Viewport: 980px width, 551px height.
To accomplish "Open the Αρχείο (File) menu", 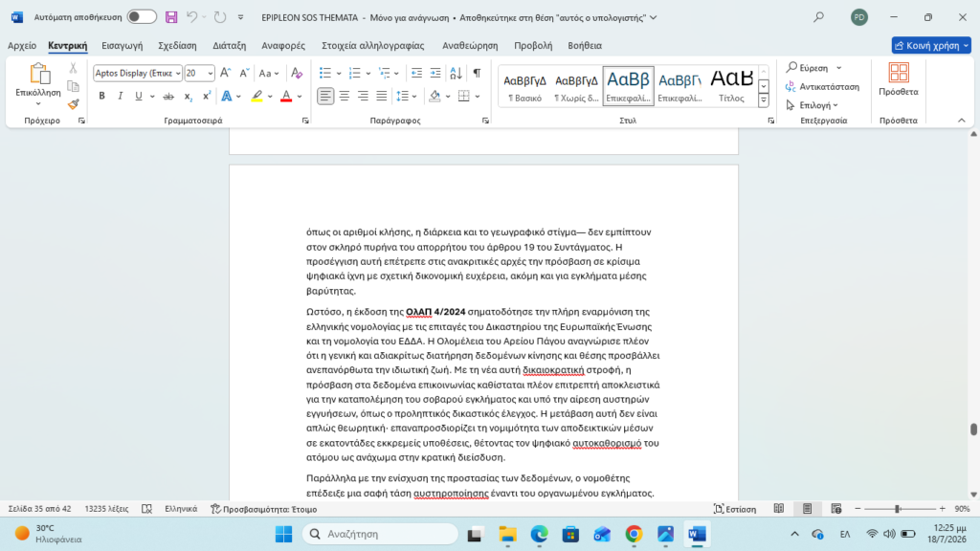I will click(22, 46).
